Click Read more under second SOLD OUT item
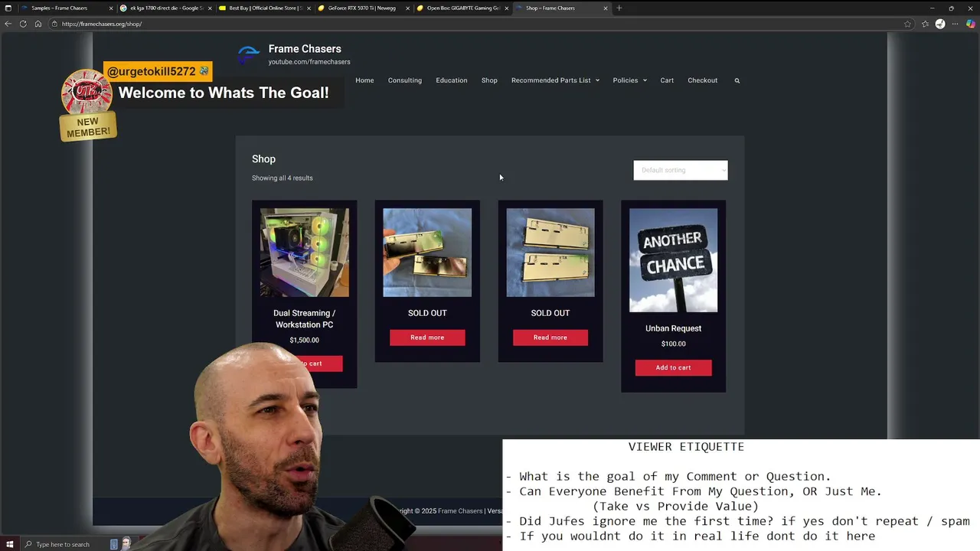 [x=550, y=337]
